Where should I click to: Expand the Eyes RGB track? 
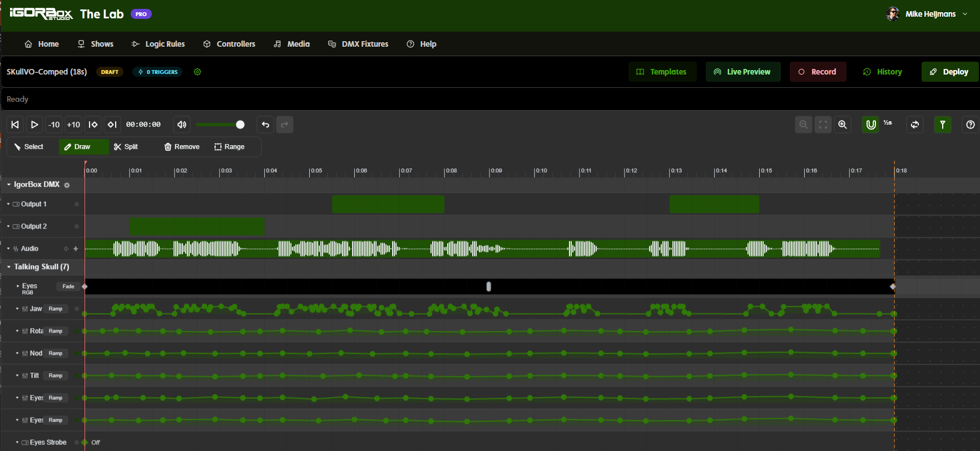click(x=18, y=286)
